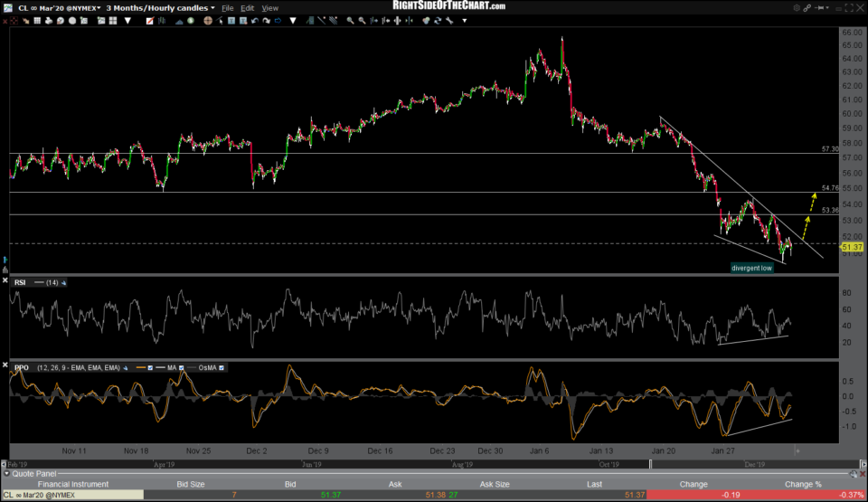
Task: Toggle the PPO OsMA checkbox
Action: (223, 367)
